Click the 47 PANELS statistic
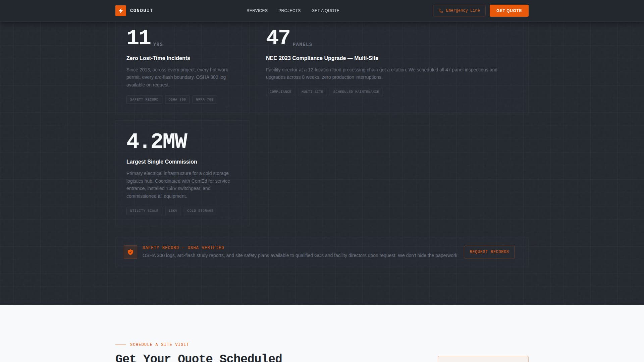 tap(289, 38)
